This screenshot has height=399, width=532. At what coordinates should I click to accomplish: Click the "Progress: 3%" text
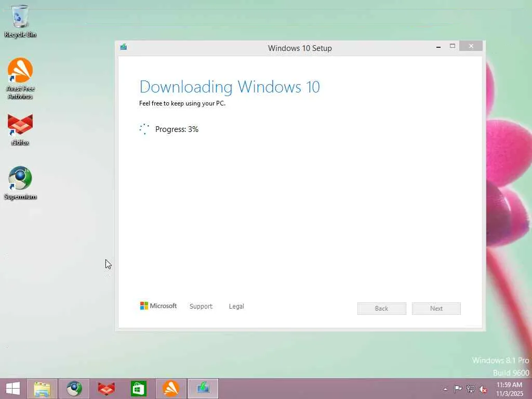(x=177, y=129)
